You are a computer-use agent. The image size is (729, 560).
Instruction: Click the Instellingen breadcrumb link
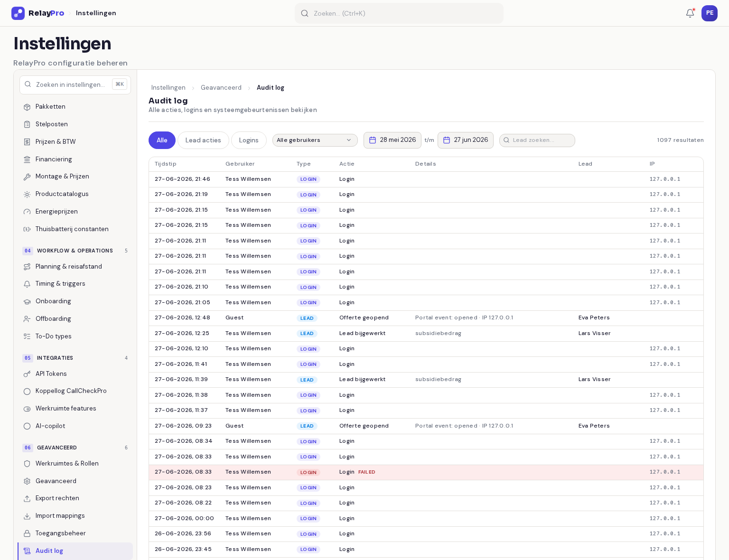coord(168,88)
